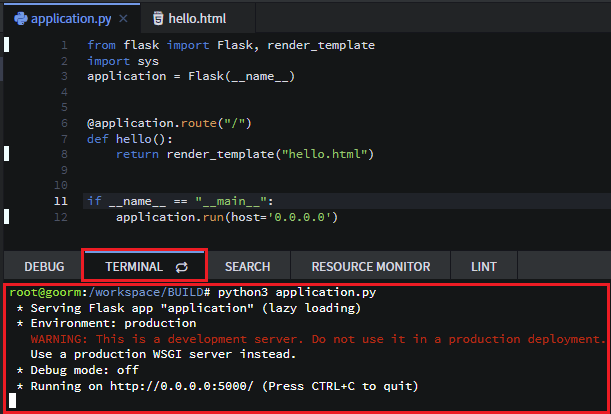
Task: Click the root@goorm prompt text
Action: click(46, 292)
